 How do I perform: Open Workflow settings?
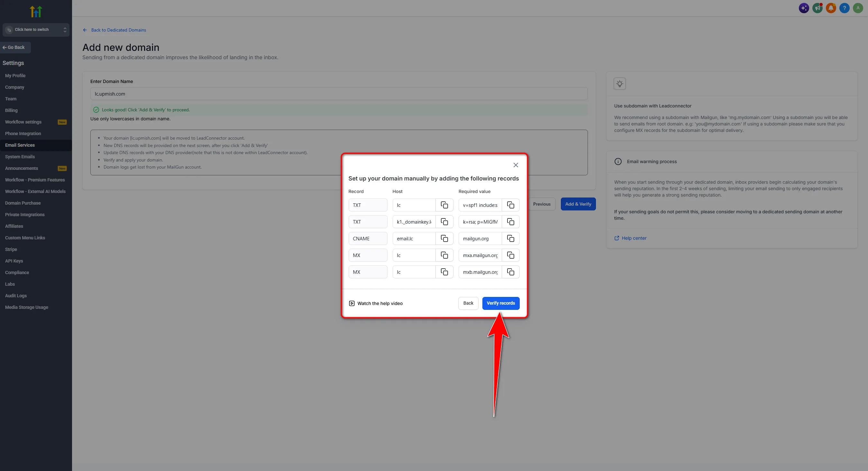coord(23,122)
